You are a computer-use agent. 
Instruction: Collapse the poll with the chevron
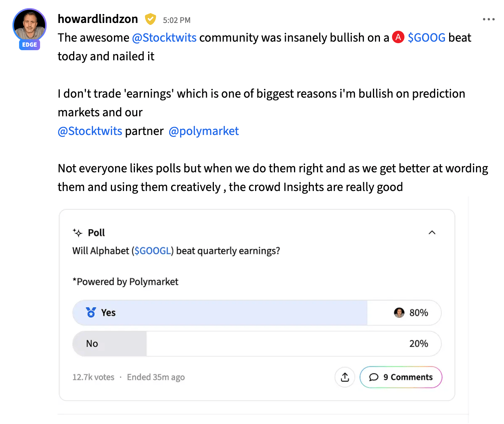click(x=432, y=233)
